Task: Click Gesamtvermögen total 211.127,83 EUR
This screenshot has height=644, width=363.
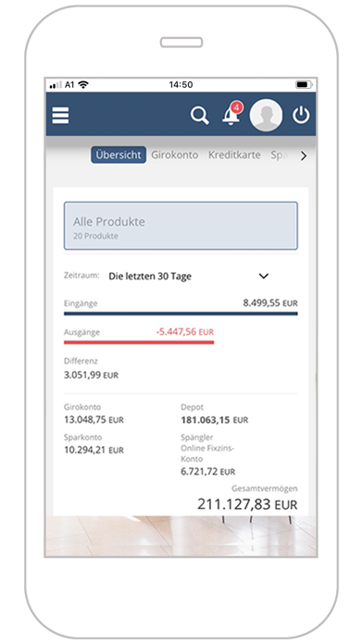Action: pyautogui.click(x=247, y=504)
